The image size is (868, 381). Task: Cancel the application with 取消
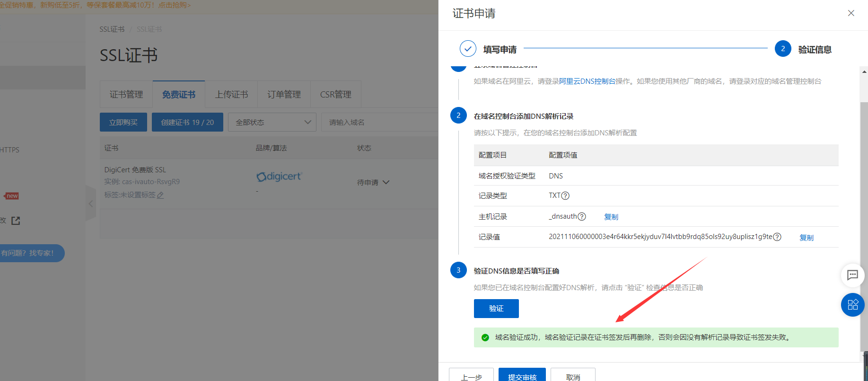(573, 375)
